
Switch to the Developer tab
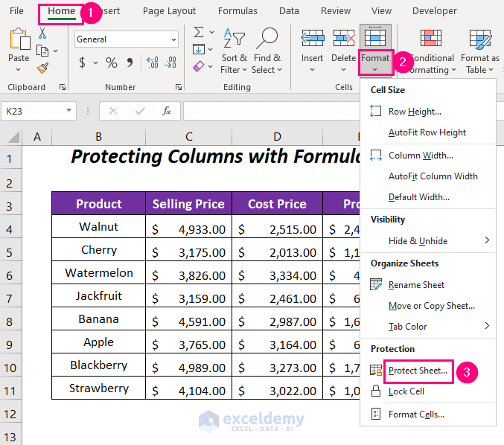[434, 11]
